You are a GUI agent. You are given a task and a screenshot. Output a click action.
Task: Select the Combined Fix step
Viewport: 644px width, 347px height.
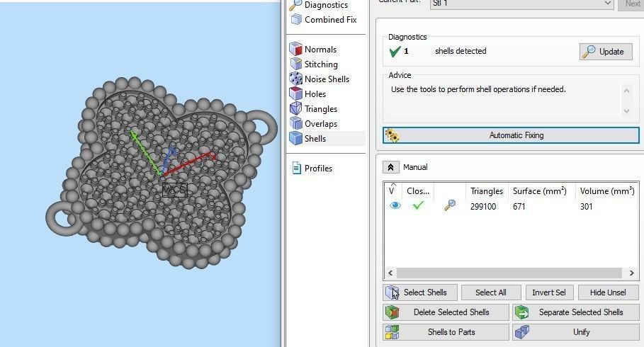click(x=324, y=20)
